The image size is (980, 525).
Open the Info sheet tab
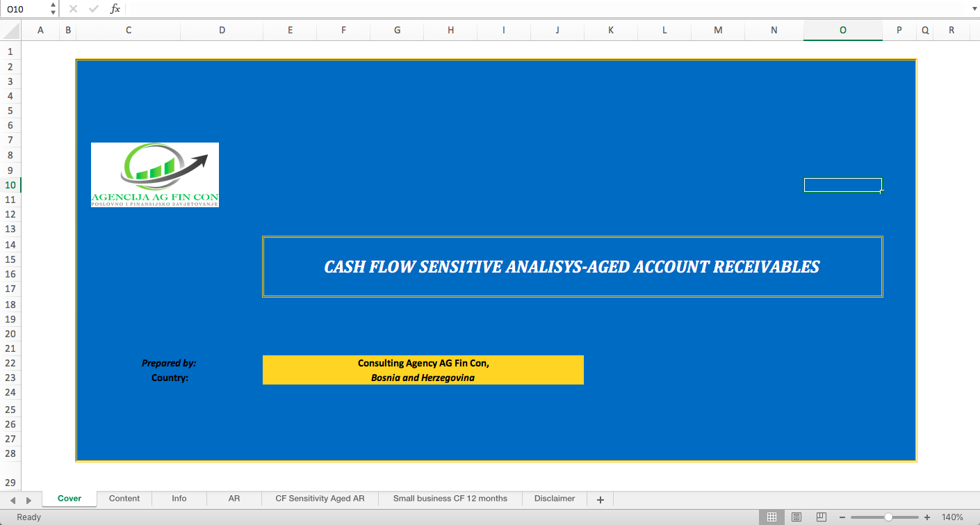(x=179, y=499)
